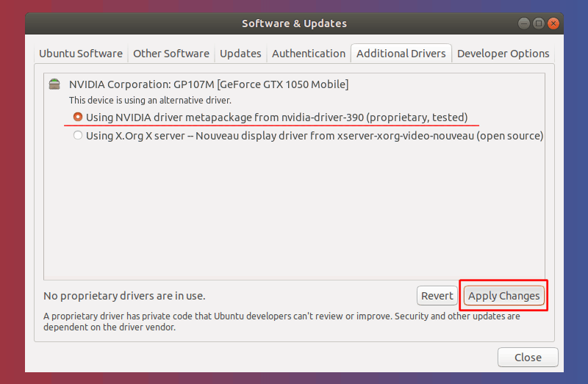The image size is (588, 384).
Task: Open the Developer Options tab
Action: tap(503, 54)
